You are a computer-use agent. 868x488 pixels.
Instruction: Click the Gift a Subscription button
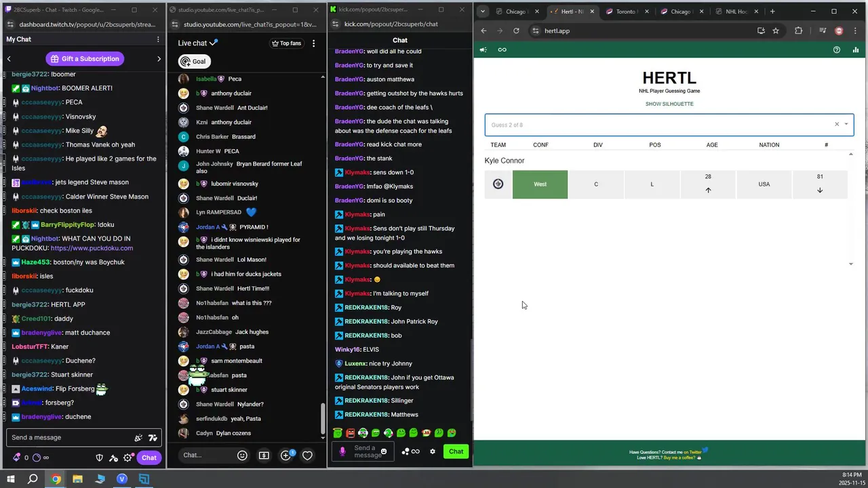pyautogui.click(x=85, y=59)
